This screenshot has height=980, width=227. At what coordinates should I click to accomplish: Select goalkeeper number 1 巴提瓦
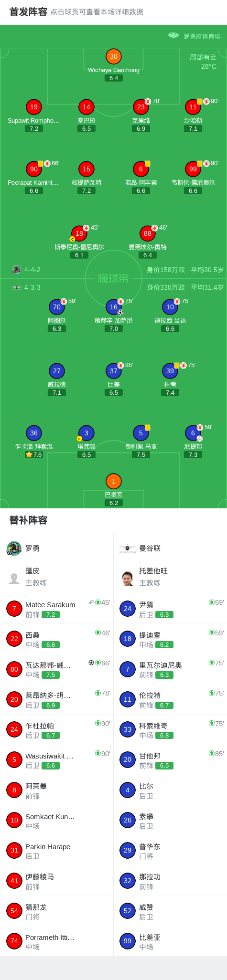point(114,481)
